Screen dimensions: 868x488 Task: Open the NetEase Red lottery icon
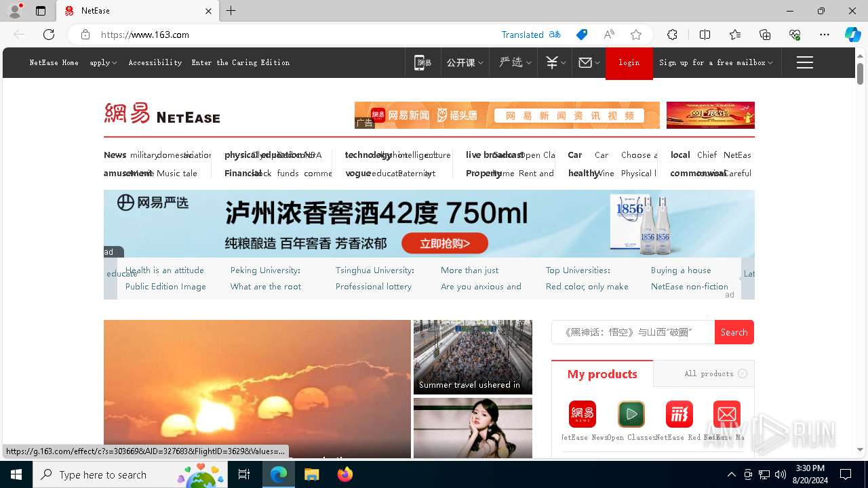pos(679,414)
